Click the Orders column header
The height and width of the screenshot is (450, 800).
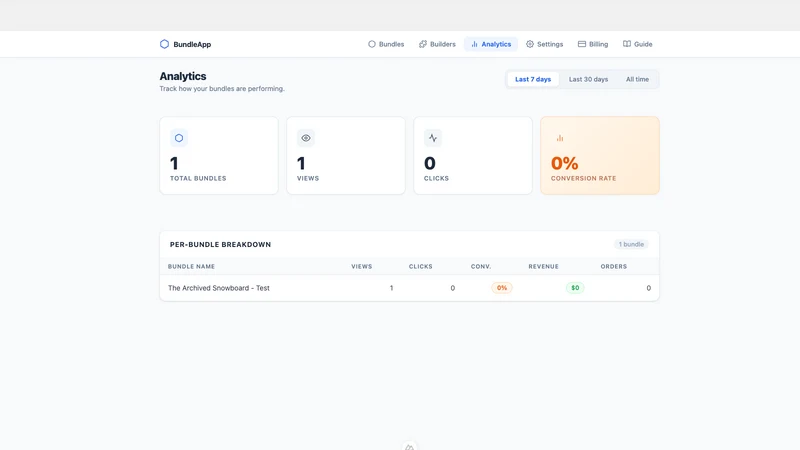[x=613, y=266]
